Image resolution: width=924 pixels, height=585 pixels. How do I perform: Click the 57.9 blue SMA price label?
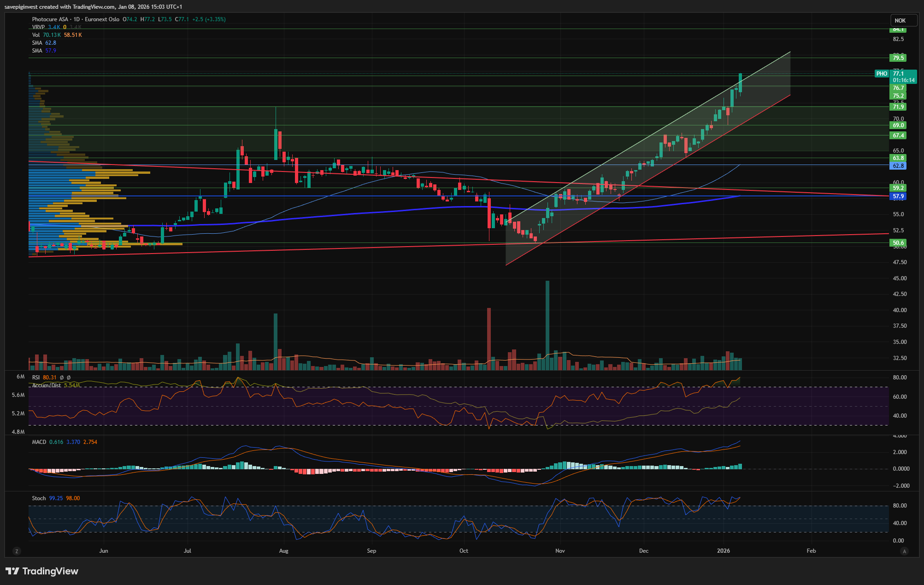898,196
